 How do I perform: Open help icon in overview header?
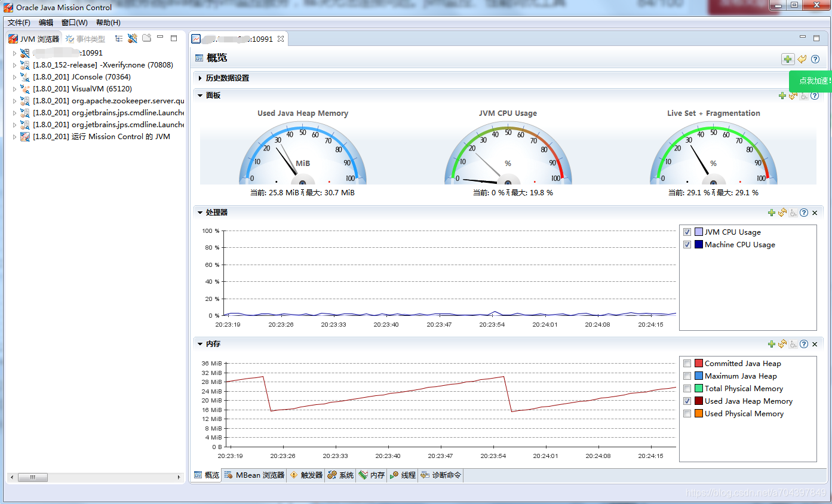(x=815, y=59)
